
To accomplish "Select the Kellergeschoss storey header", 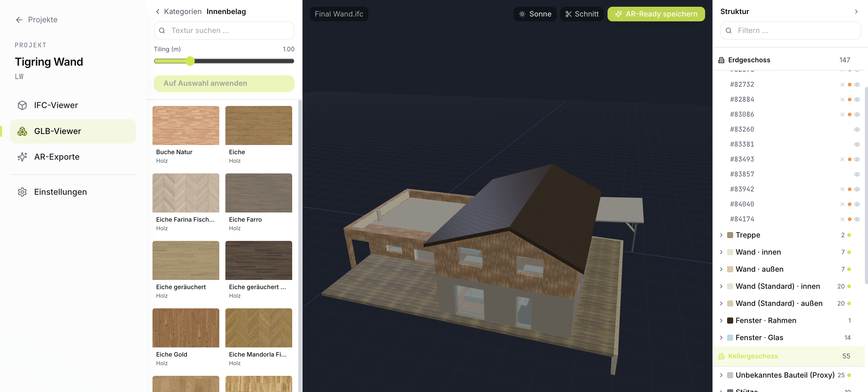I will (788, 356).
